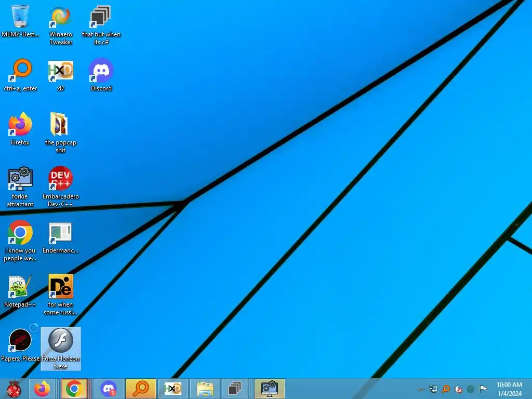Launch HxD from the taskbar
The height and width of the screenshot is (399, 532).
172,389
